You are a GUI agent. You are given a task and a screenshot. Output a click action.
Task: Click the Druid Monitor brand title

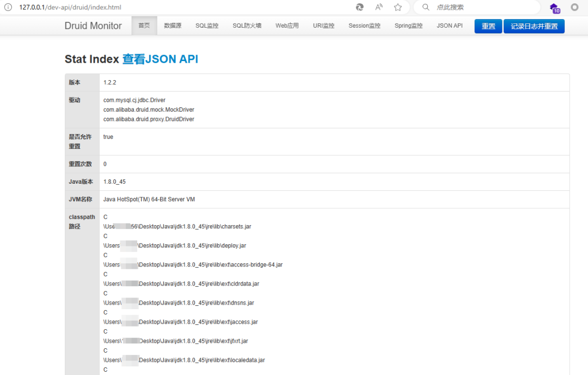pyautogui.click(x=93, y=26)
